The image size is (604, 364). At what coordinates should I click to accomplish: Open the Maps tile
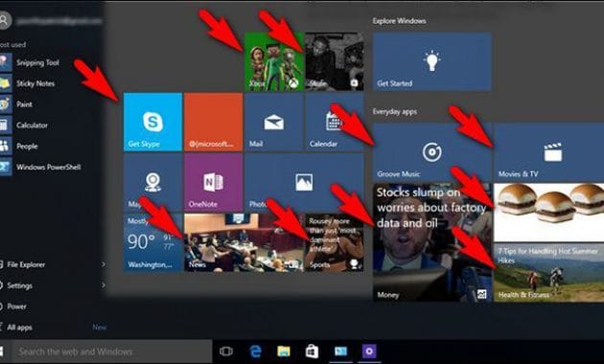(152, 182)
